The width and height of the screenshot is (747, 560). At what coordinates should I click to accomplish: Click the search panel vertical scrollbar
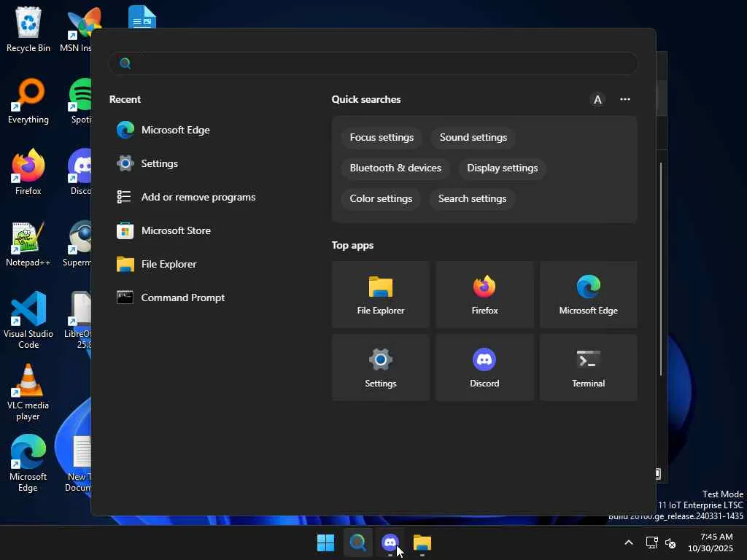coord(661,270)
